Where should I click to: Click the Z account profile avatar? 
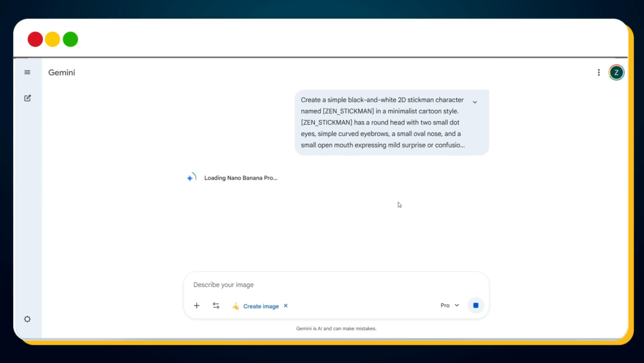[x=617, y=73]
